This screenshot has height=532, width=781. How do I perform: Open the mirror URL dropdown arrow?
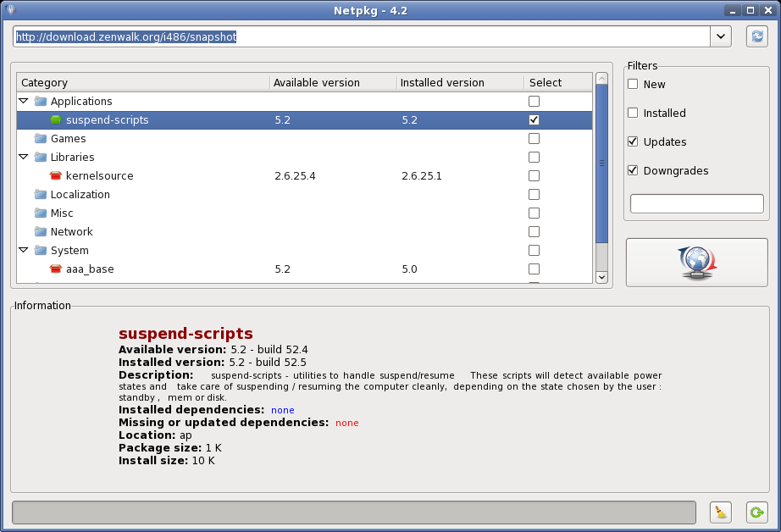[721, 36]
